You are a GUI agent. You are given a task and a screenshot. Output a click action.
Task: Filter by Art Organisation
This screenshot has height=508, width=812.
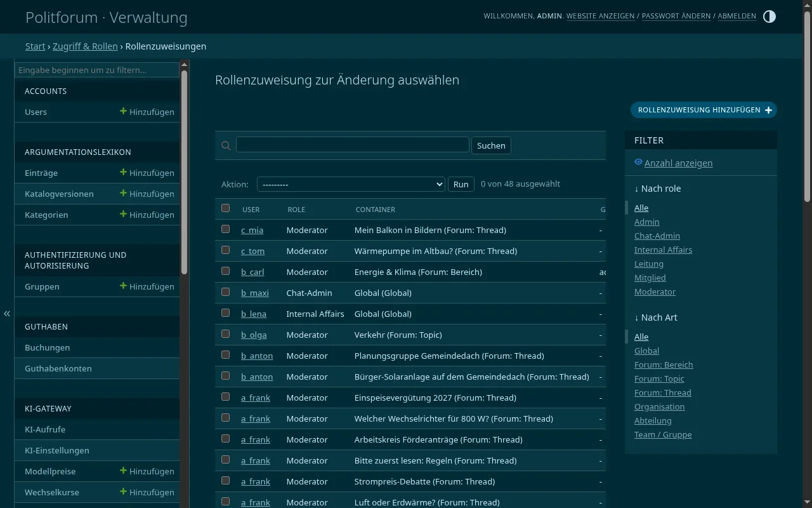[x=659, y=406]
